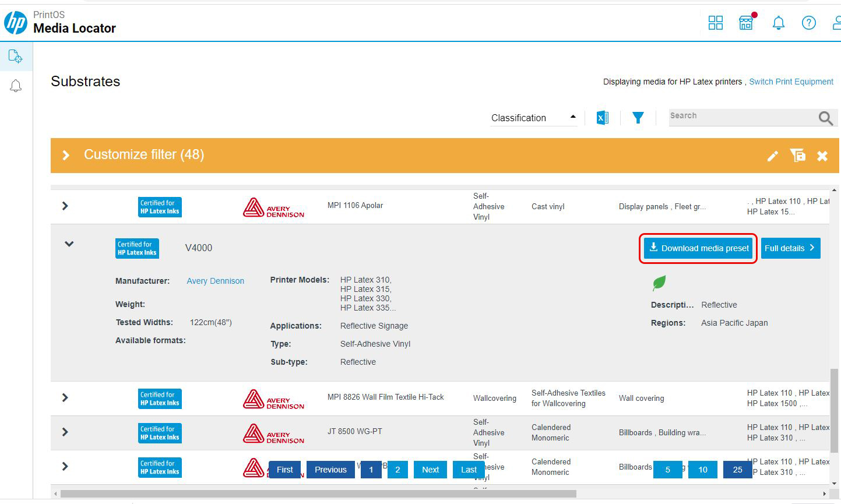The width and height of the screenshot is (841, 504).
Task: Show 5 items per page
Action: pos(668,470)
